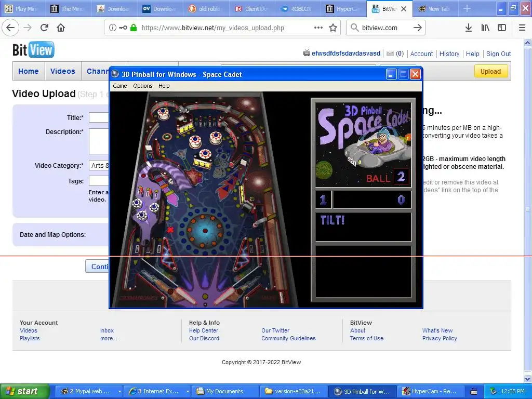Bookmark this page with the star icon

[333, 28]
